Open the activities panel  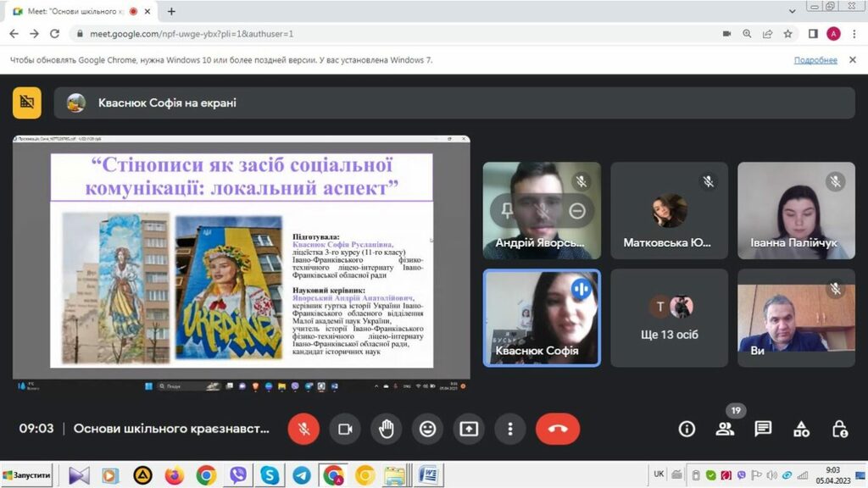click(801, 429)
